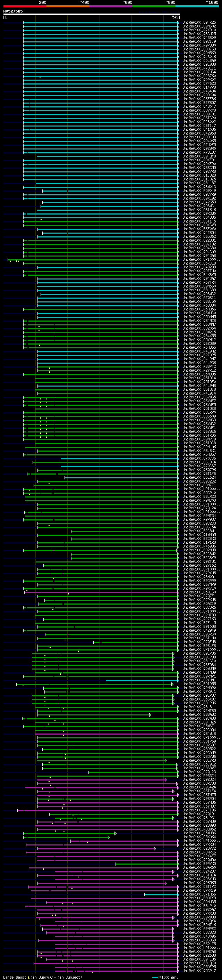Select label UniRef100_Q00763

pos(199,49)
